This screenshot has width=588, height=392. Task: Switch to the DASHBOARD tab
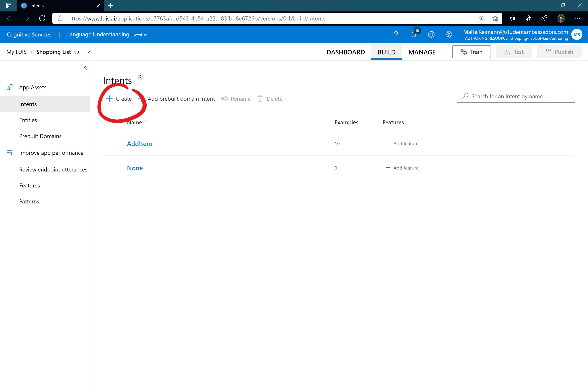pyautogui.click(x=346, y=52)
